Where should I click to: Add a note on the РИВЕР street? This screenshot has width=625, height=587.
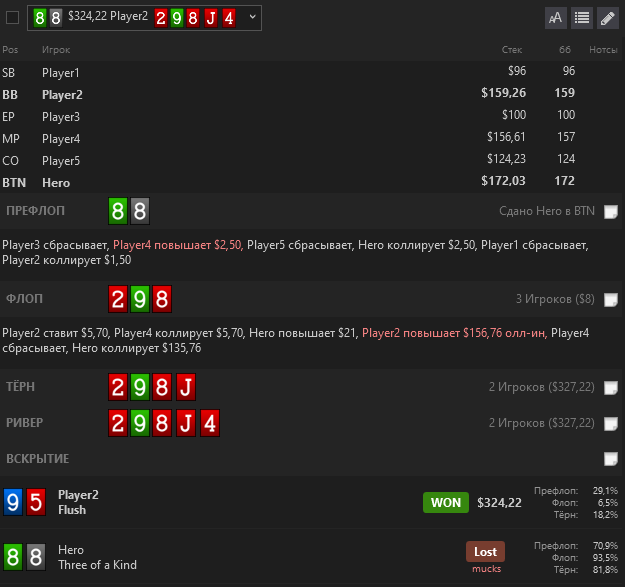pos(611,424)
